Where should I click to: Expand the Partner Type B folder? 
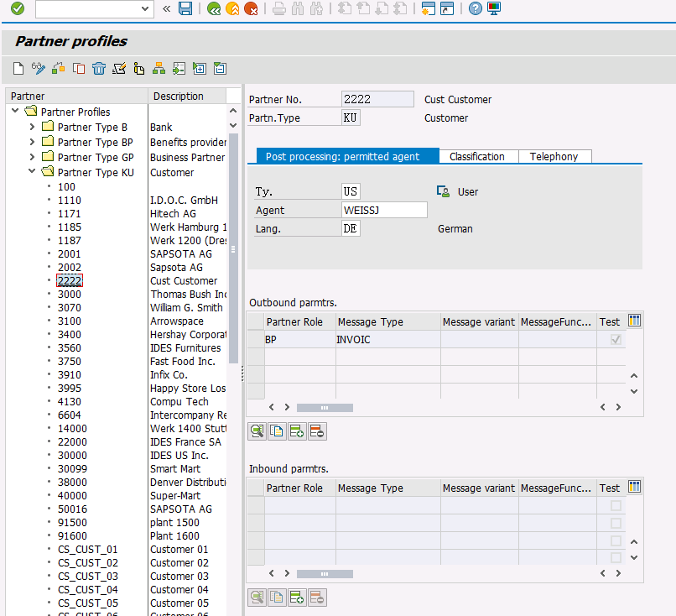[32, 127]
